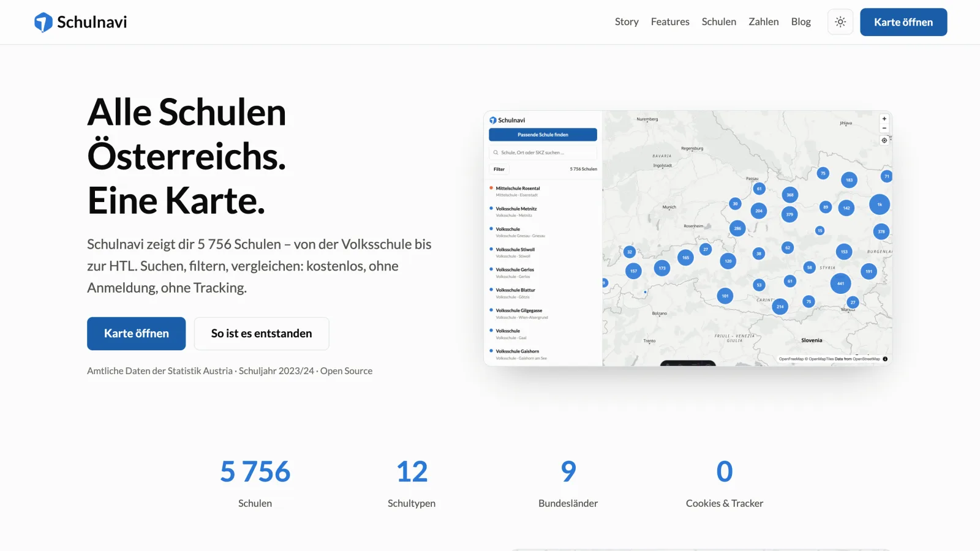Click hero Karte öffnen button
Image resolution: width=980 pixels, height=551 pixels.
(x=136, y=334)
